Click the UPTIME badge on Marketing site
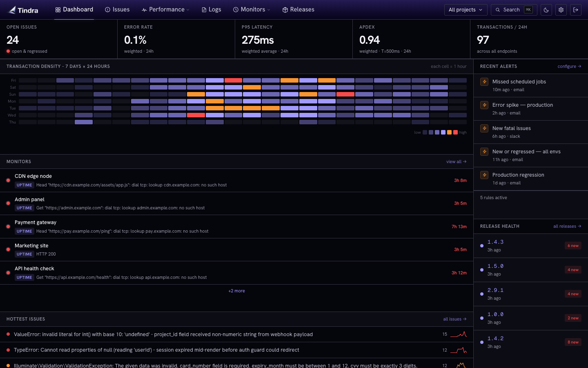The width and height of the screenshot is (588, 368). [24, 254]
